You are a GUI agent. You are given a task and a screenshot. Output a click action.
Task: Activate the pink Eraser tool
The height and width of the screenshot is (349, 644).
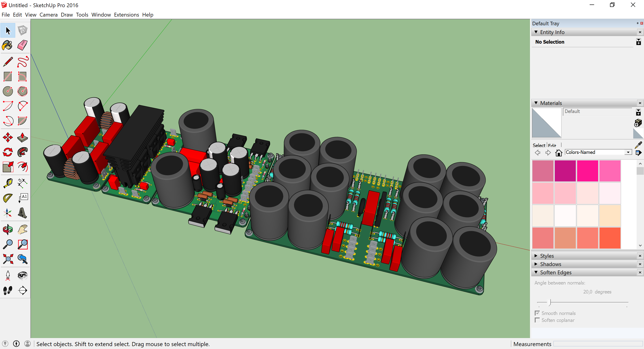23,45
